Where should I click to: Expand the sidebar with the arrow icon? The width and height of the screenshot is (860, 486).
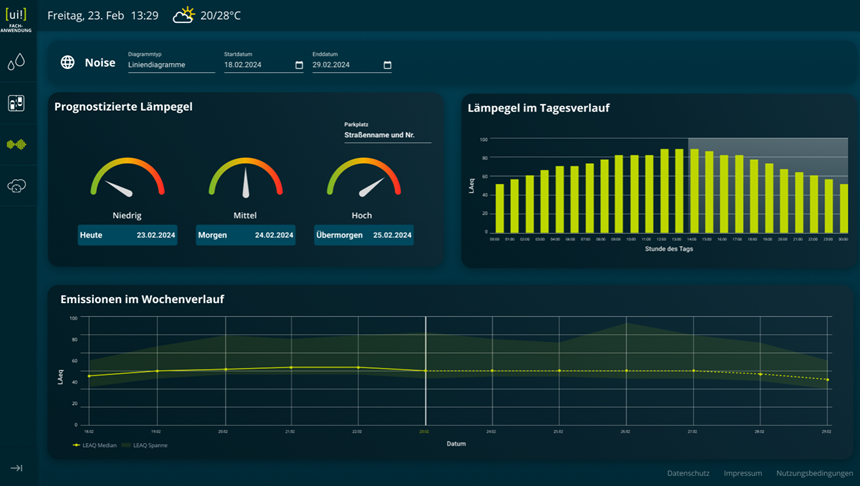click(16, 468)
